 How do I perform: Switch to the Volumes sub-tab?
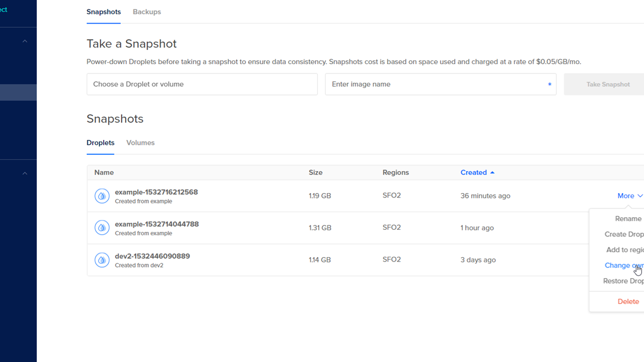[141, 143]
